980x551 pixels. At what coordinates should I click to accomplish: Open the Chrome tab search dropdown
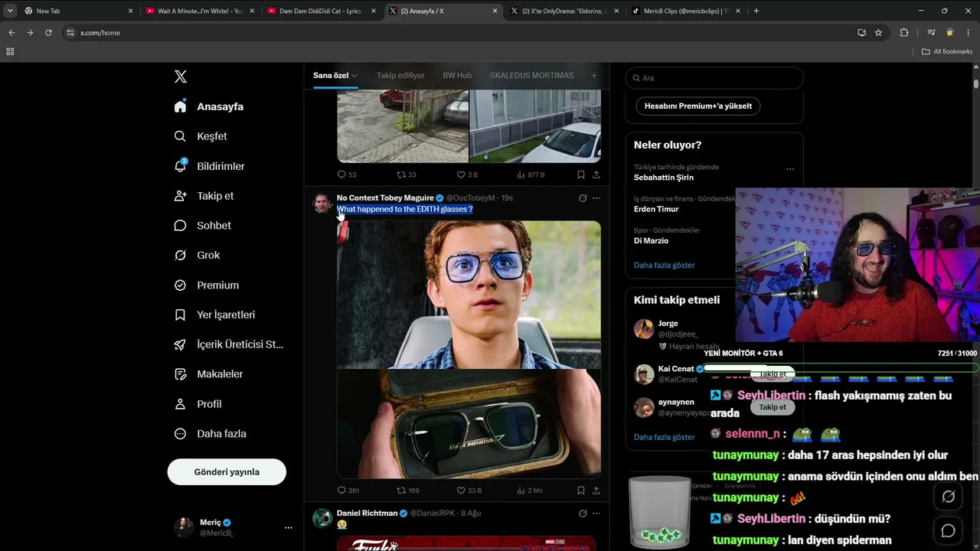tap(10, 11)
